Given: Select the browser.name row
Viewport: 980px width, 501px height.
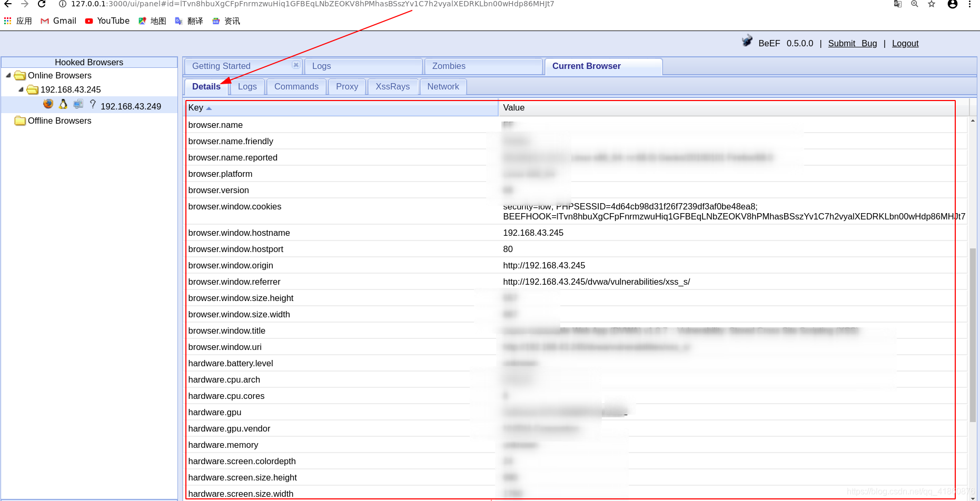Looking at the screenshot, I should (577, 125).
